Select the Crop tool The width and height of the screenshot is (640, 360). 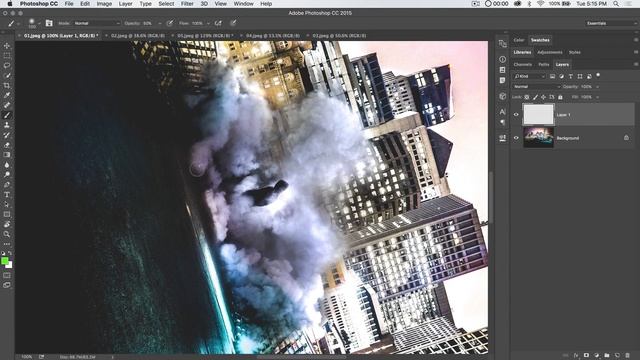coord(7,85)
